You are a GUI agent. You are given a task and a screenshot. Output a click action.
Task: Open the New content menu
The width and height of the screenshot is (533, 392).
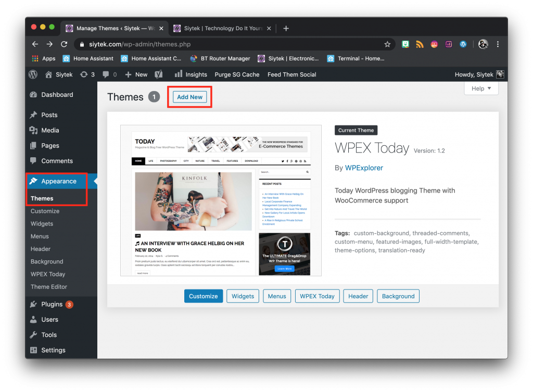point(136,74)
